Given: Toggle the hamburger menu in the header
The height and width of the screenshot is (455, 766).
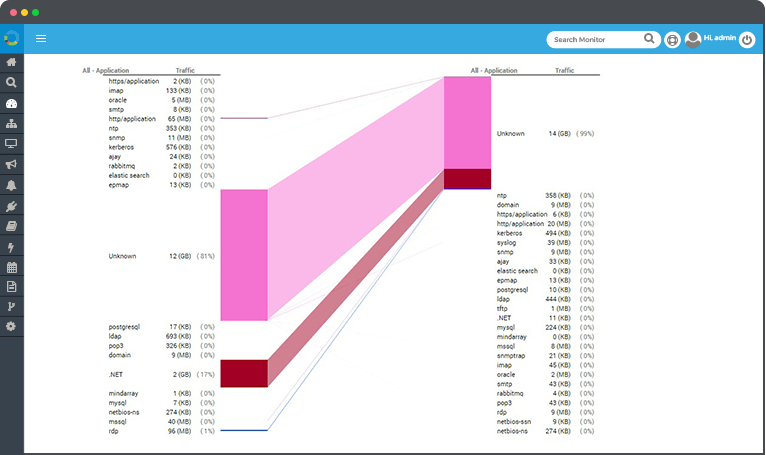Looking at the screenshot, I should 41,39.
